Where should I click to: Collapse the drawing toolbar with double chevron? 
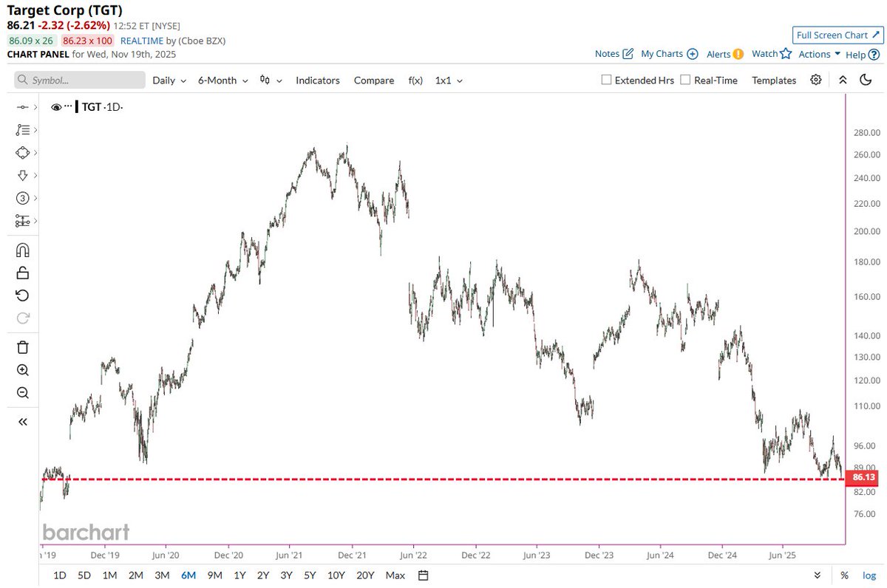22,422
